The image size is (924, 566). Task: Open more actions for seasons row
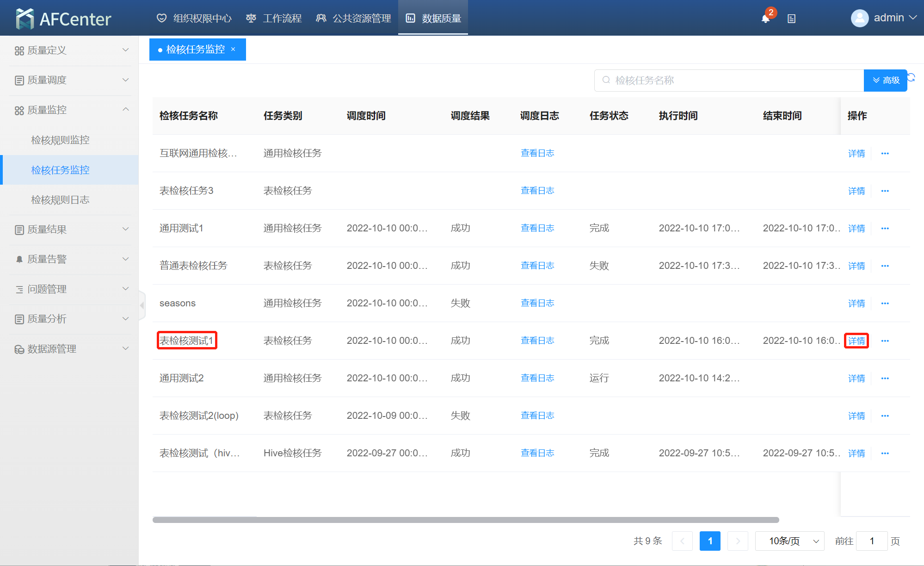click(885, 304)
